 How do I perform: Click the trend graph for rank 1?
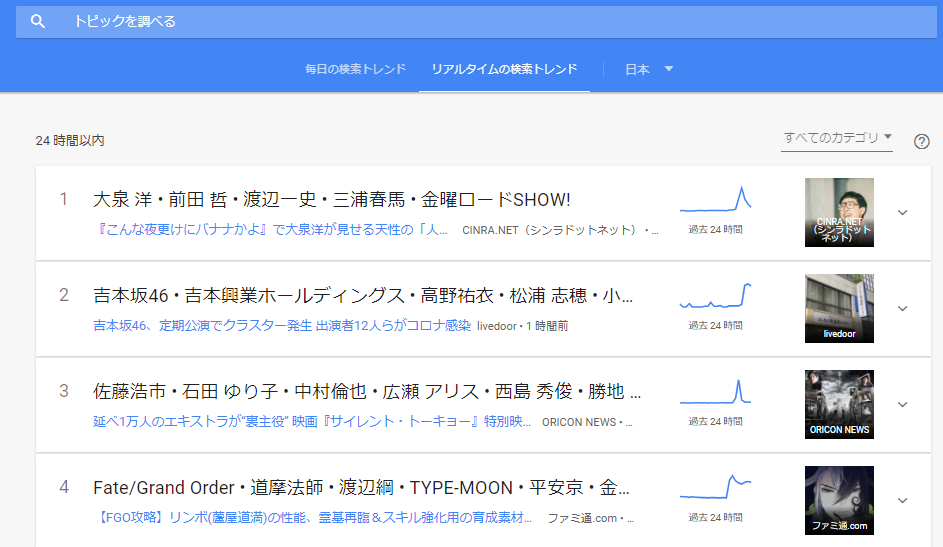tap(715, 200)
